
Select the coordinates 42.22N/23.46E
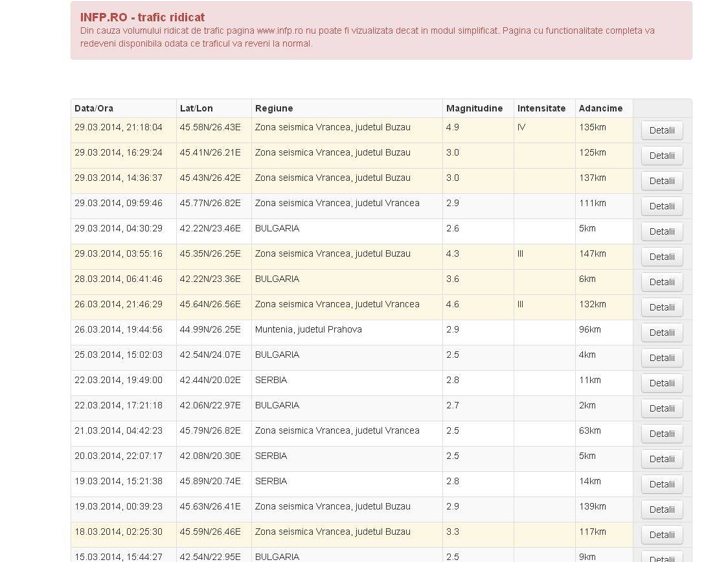pyautogui.click(x=210, y=228)
